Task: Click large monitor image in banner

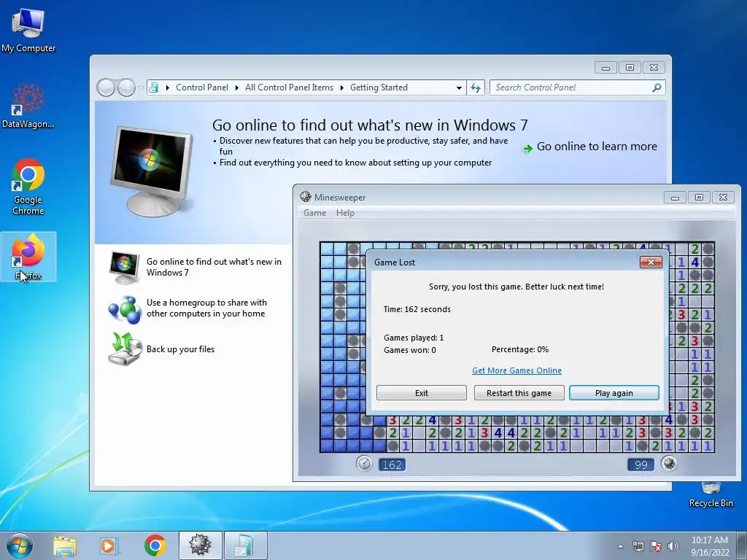Action: coord(152,171)
